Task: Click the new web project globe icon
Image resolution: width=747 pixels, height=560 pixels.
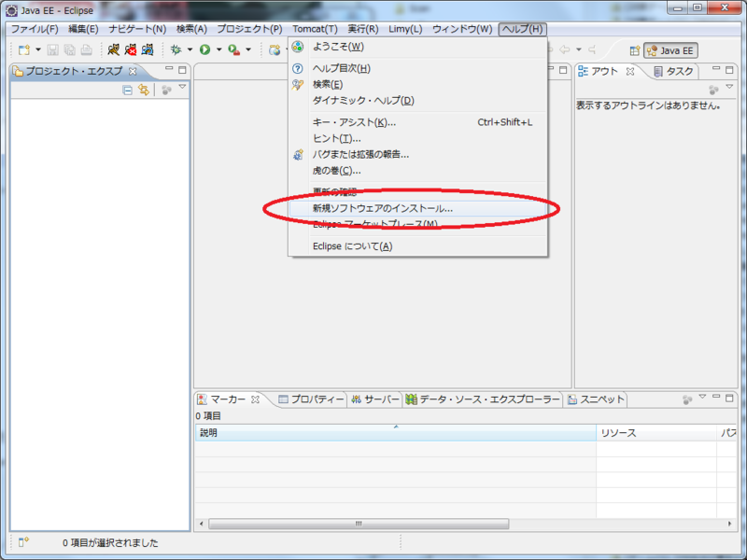Action: tap(275, 49)
